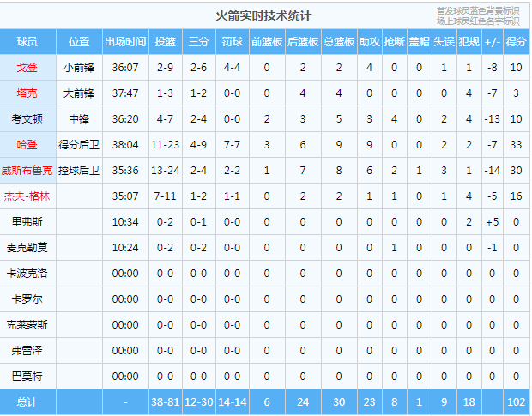Click 考文顿's position cell 中锋

79,119
